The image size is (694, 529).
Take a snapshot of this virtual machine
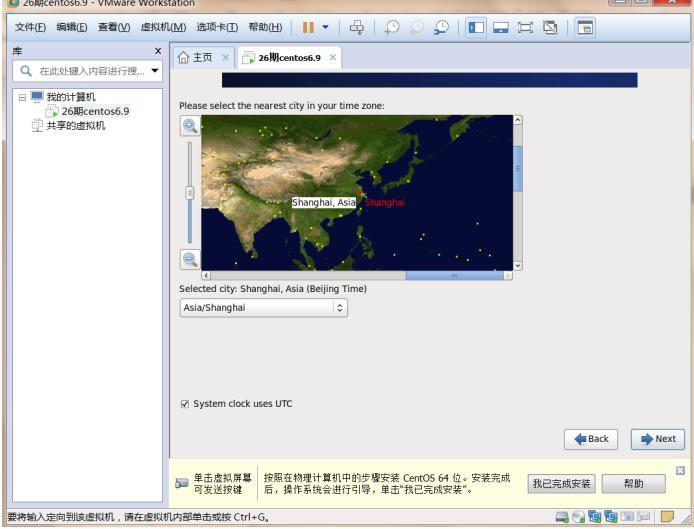(x=392, y=27)
